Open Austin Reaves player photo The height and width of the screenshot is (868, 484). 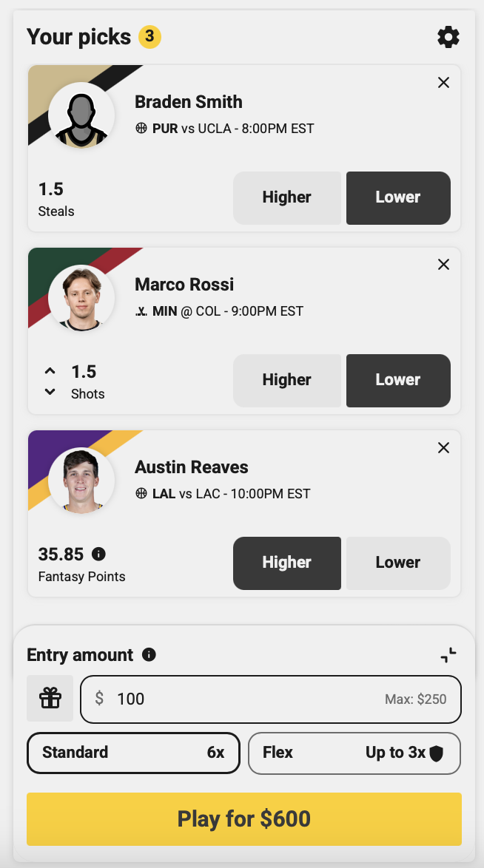point(81,480)
